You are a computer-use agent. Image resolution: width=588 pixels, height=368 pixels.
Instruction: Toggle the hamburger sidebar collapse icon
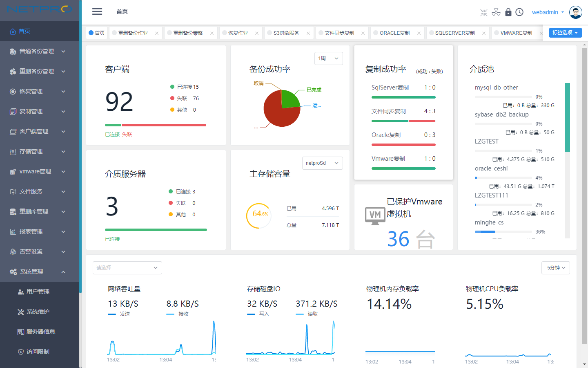(x=97, y=11)
